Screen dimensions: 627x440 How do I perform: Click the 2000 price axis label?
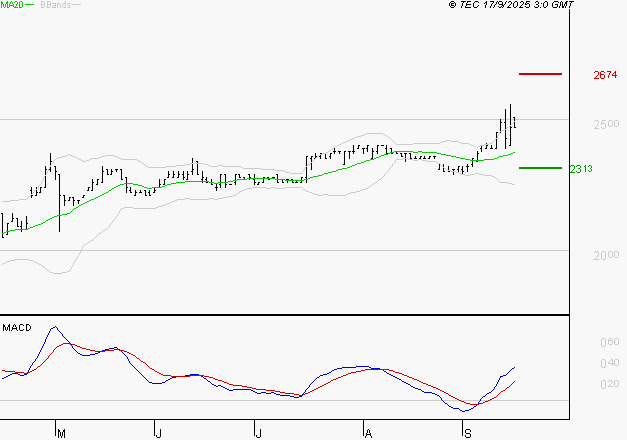point(606,255)
